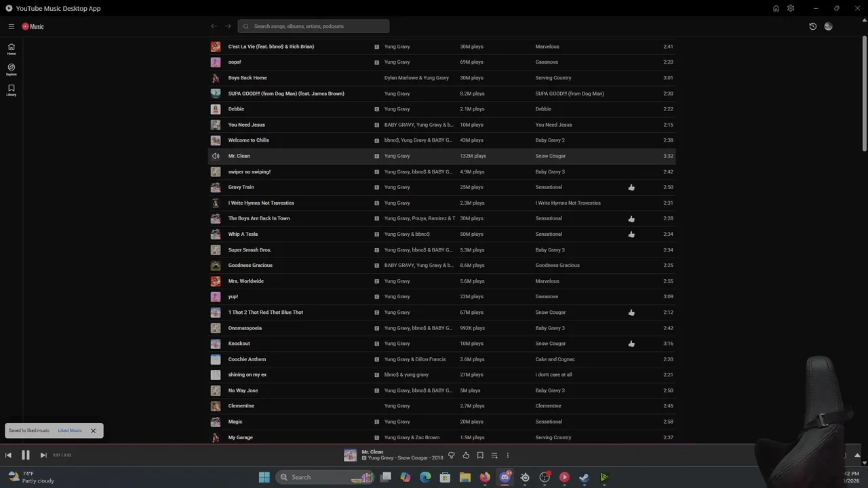Select the song Clementine
Screen dimensions: 868x488
(241, 406)
